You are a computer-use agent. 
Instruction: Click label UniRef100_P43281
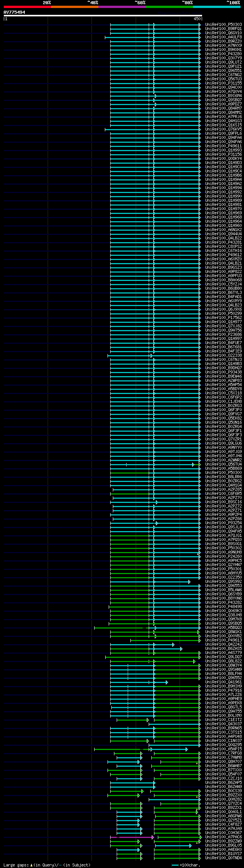(223, 242)
